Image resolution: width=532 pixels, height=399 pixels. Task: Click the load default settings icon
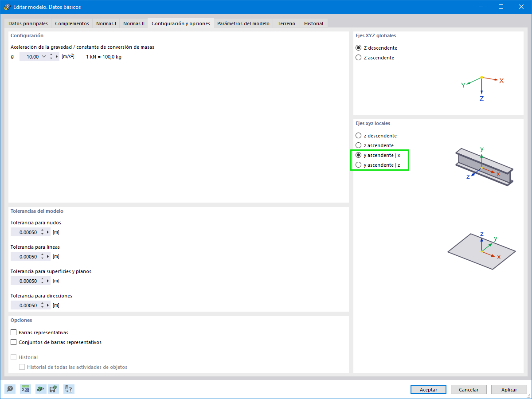(x=40, y=389)
